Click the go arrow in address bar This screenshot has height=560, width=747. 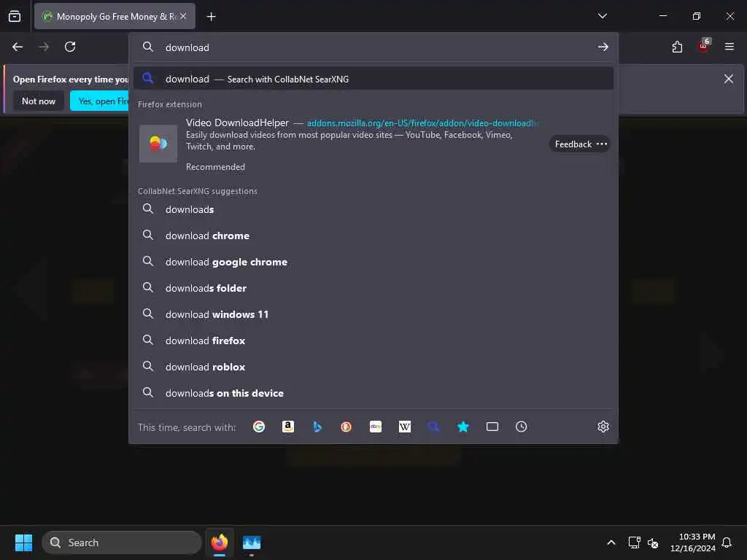coord(603,47)
